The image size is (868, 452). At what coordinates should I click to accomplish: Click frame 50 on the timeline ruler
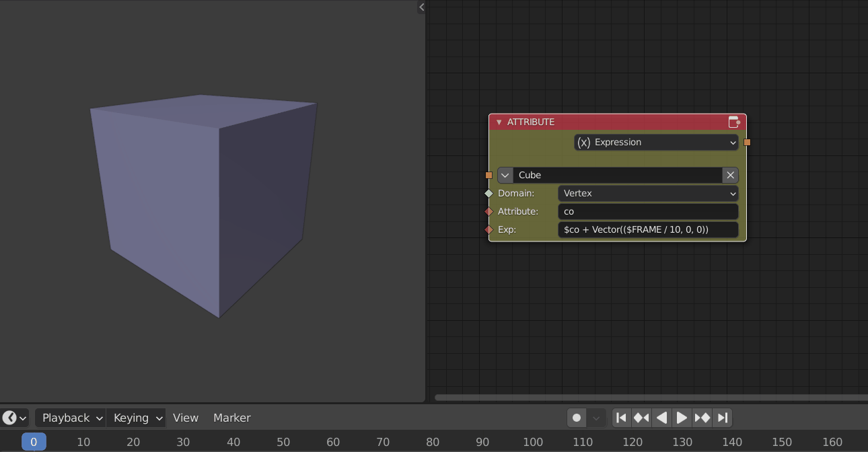(283, 442)
